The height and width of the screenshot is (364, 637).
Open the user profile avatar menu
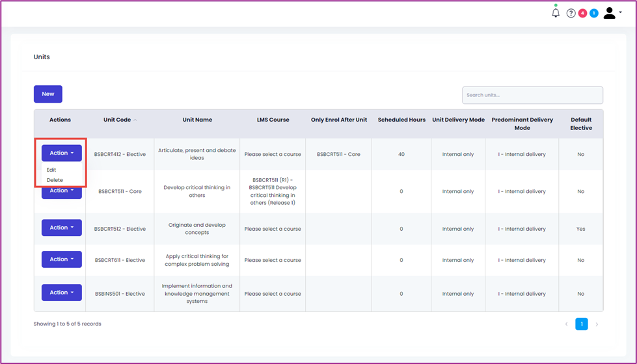(612, 13)
